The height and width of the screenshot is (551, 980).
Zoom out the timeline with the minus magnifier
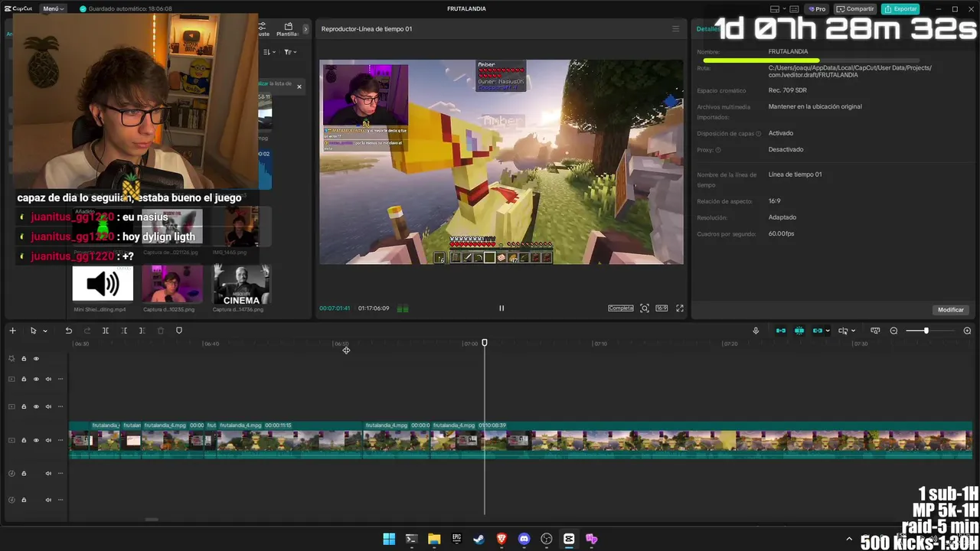(x=893, y=331)
